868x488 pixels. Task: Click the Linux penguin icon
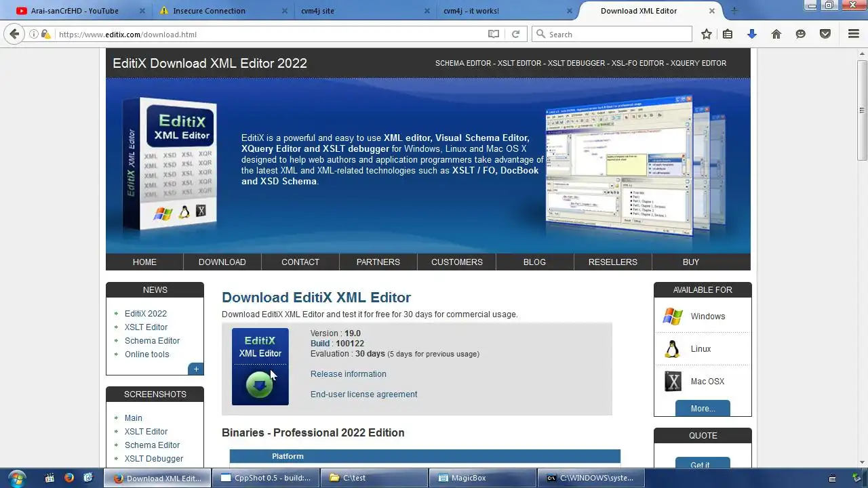coord(672,348)
